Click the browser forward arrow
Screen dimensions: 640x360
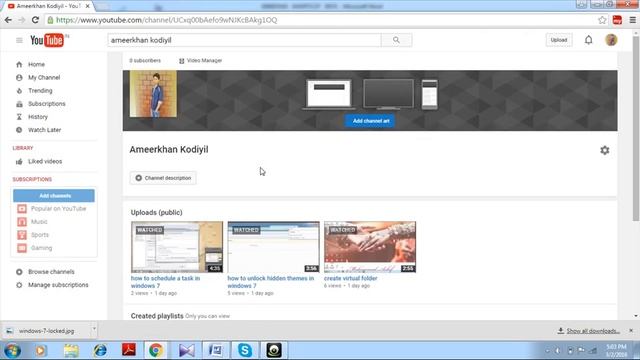(22, 20)
